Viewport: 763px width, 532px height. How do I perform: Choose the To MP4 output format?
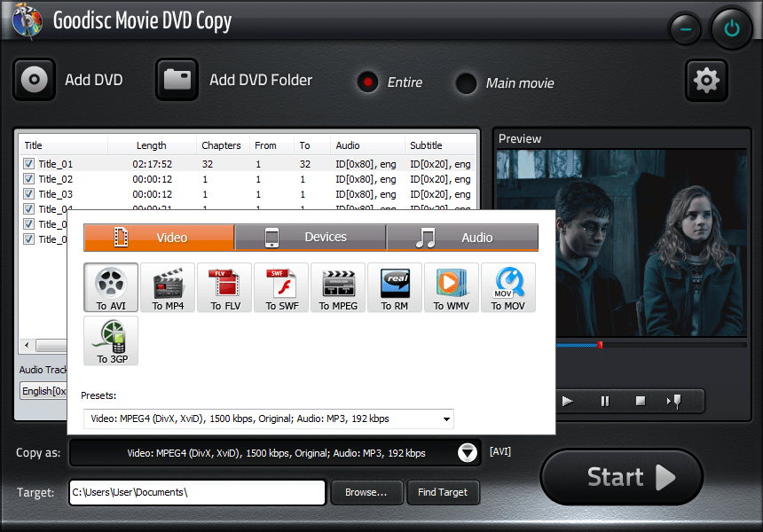pos(167,287)
